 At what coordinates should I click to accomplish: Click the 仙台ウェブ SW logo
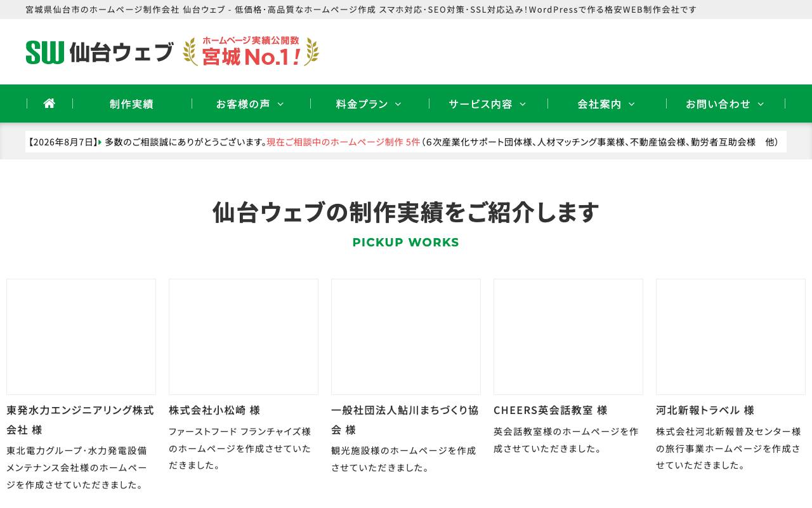[x=100, y=52]
